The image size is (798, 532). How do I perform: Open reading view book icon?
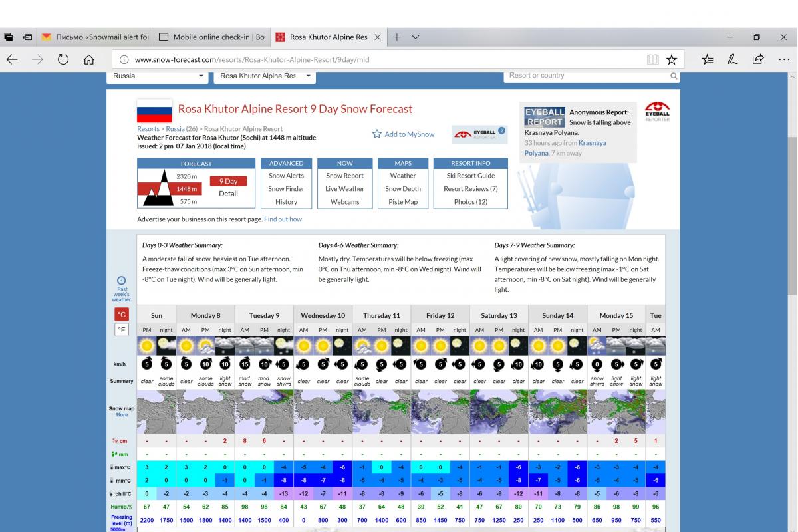[x=653, y=59]
